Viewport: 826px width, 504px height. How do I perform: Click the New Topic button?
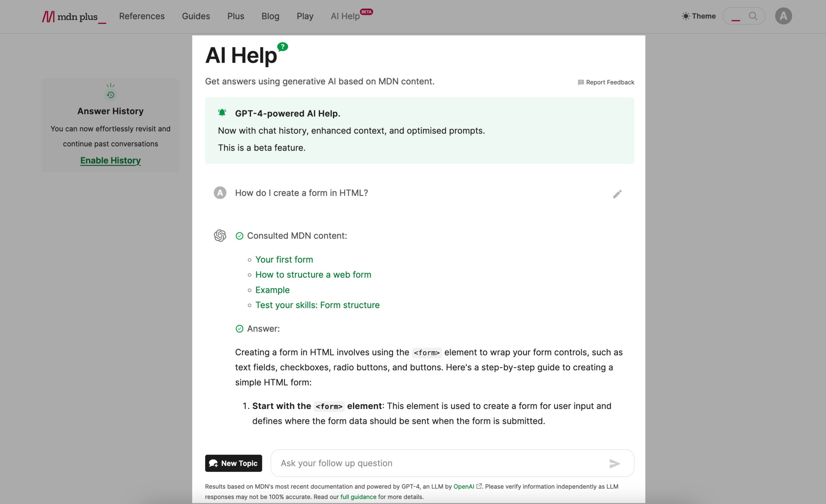[233, 463]
